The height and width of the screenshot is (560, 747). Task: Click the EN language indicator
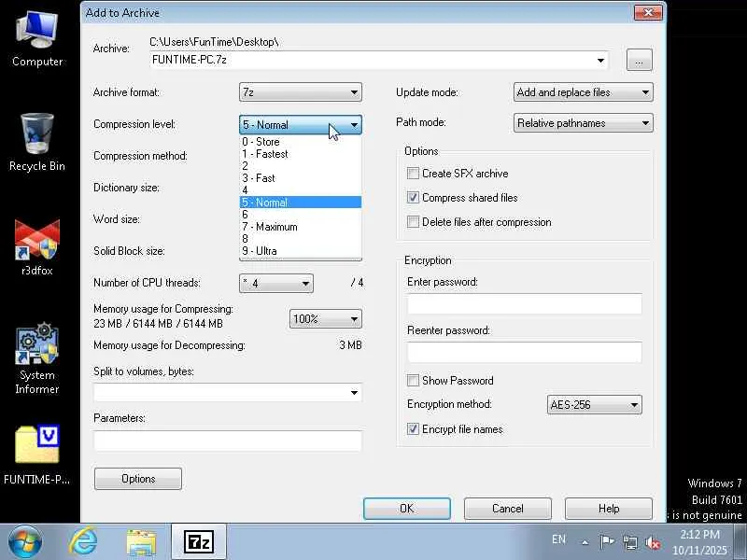coord(558,539)
